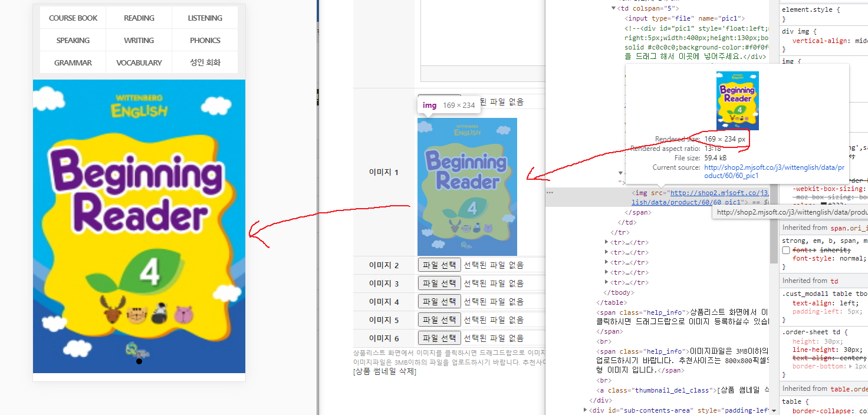Click the large Beginning Reader cover in the mobile preview

click(139, 226)
